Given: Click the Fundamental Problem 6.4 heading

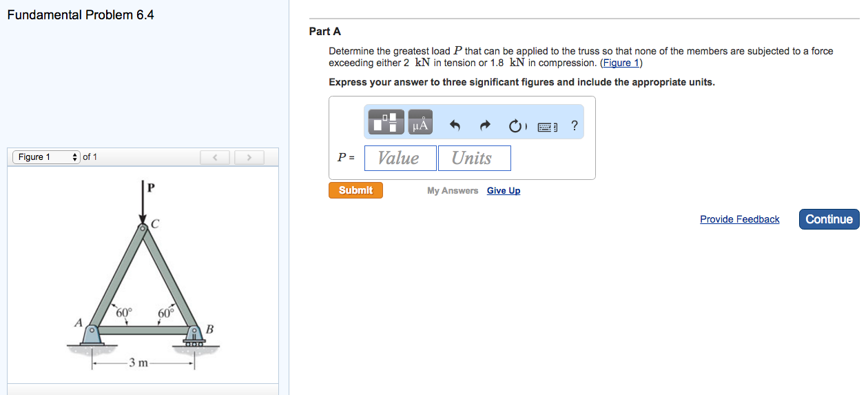Looking at the screenshot, I should 81,14.
